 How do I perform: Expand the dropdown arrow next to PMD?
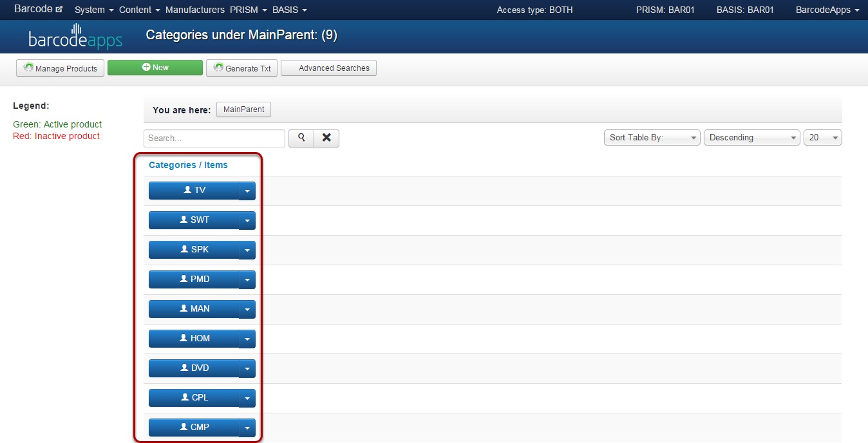point(247,279)
